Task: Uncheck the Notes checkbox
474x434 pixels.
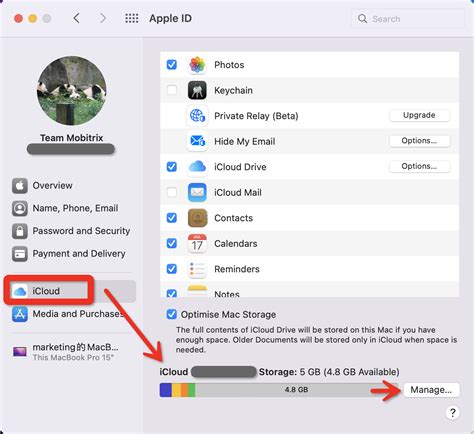Action: [172, 293]
